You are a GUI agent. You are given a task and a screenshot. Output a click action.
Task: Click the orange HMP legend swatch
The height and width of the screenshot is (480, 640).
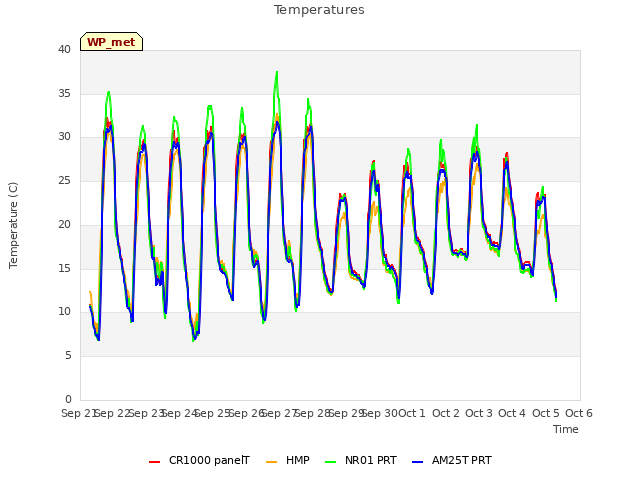[x=271, y=462]
